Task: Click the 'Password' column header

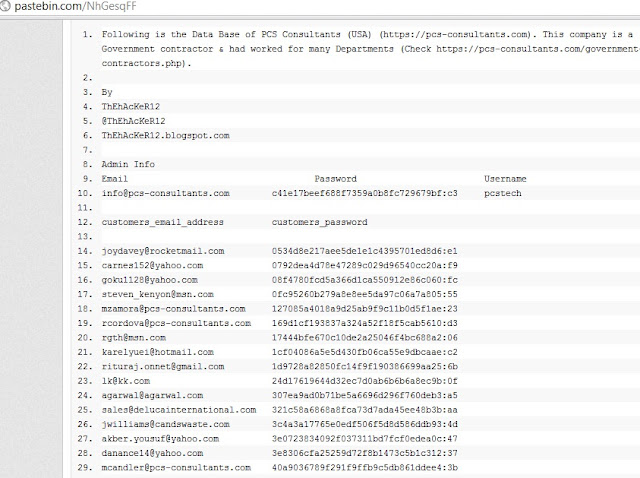Action: coord(336,179)
